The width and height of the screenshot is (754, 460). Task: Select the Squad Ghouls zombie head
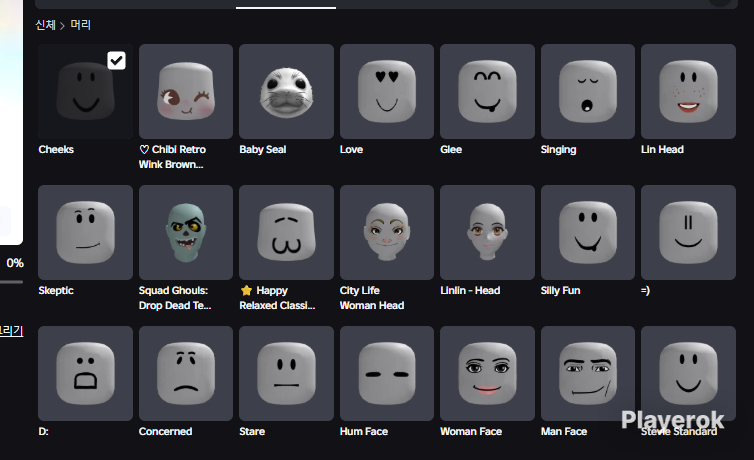pyautogui.click(x=186, y=232)
